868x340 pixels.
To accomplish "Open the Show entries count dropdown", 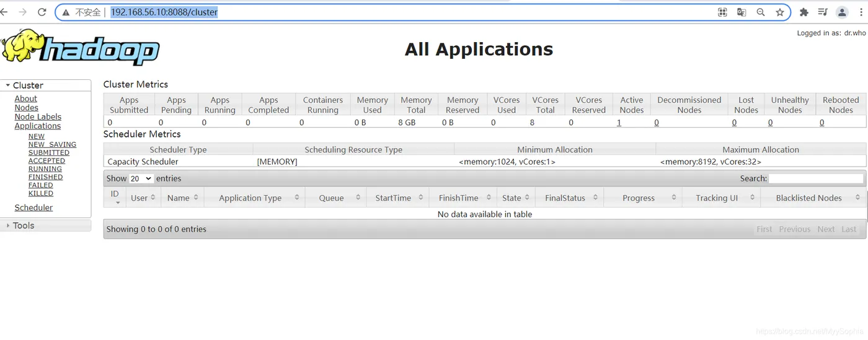I will pyautogui.click(x=141, y=178).
